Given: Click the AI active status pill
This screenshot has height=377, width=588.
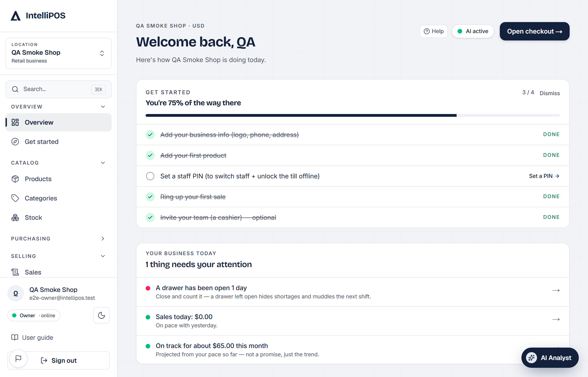Looking at the screenshot, I should pyautogui.click(x=472, y=31).
